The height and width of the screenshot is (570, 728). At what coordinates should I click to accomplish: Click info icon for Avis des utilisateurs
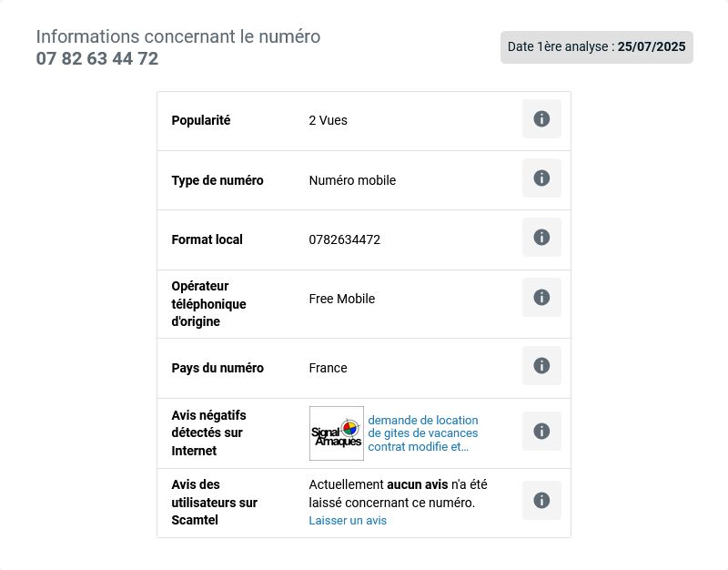pyautogui.click(x=541, y=500)
